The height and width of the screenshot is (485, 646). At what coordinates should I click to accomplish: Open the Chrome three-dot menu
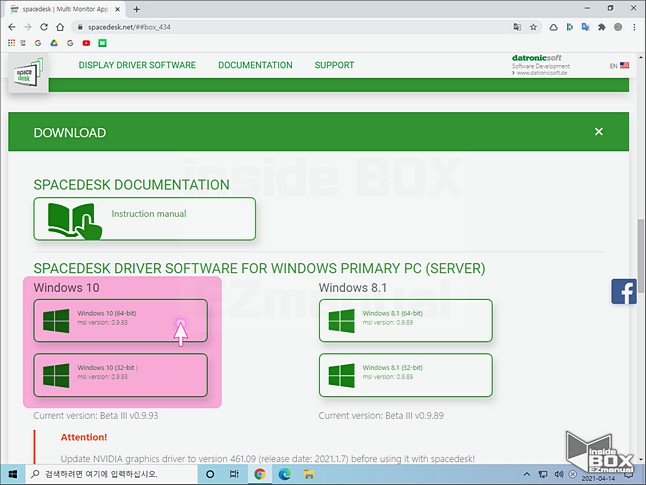634,27
